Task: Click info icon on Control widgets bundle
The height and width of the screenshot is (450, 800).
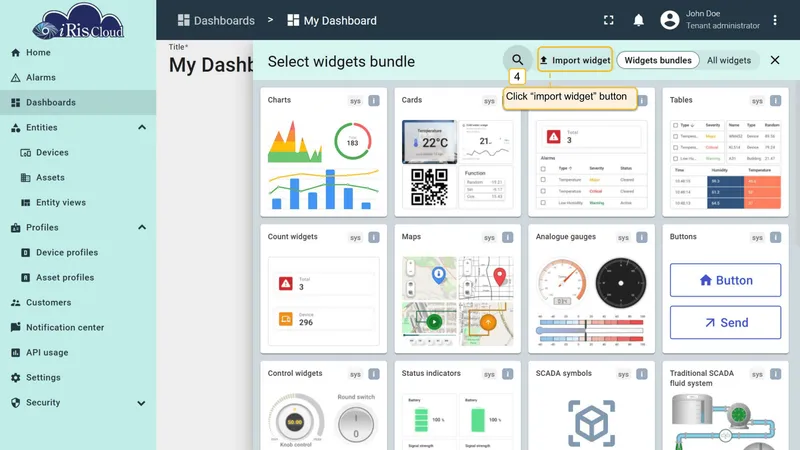Action: coord(374,374)
